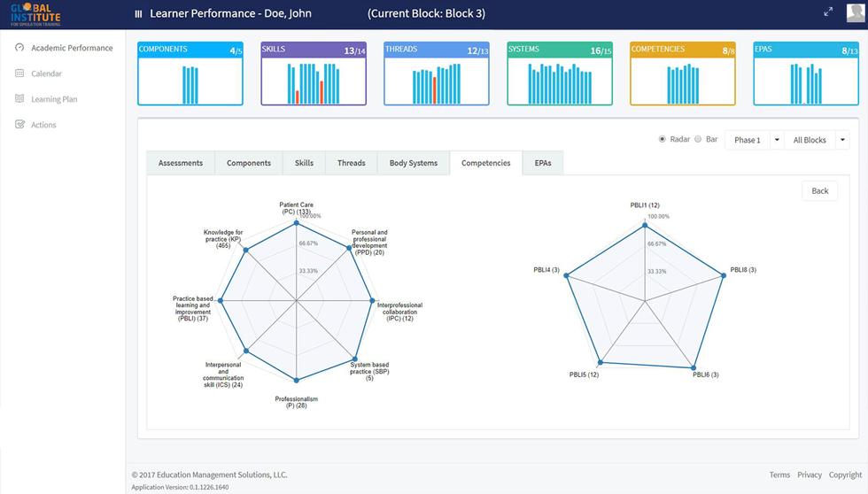
Task: Click the Learning Plan sidebar icon
Action: 19,99
